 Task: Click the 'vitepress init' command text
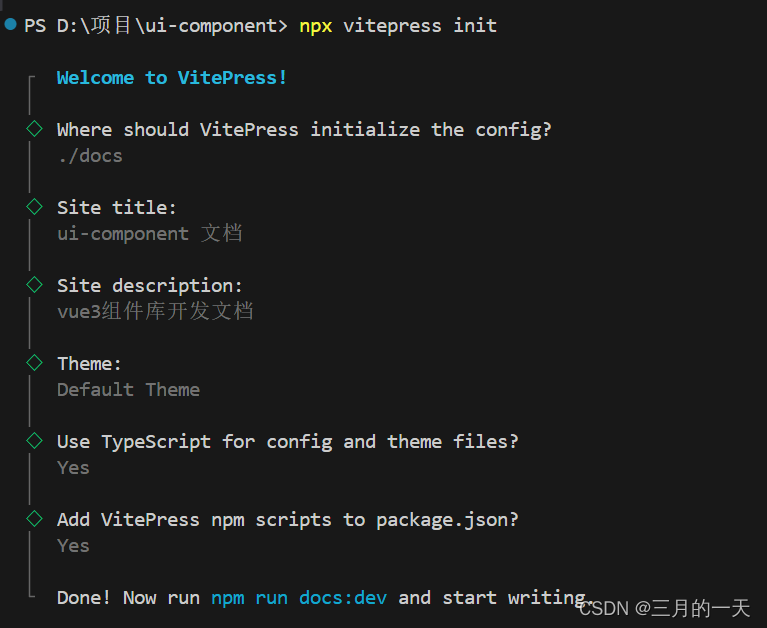tap(420, 25)
